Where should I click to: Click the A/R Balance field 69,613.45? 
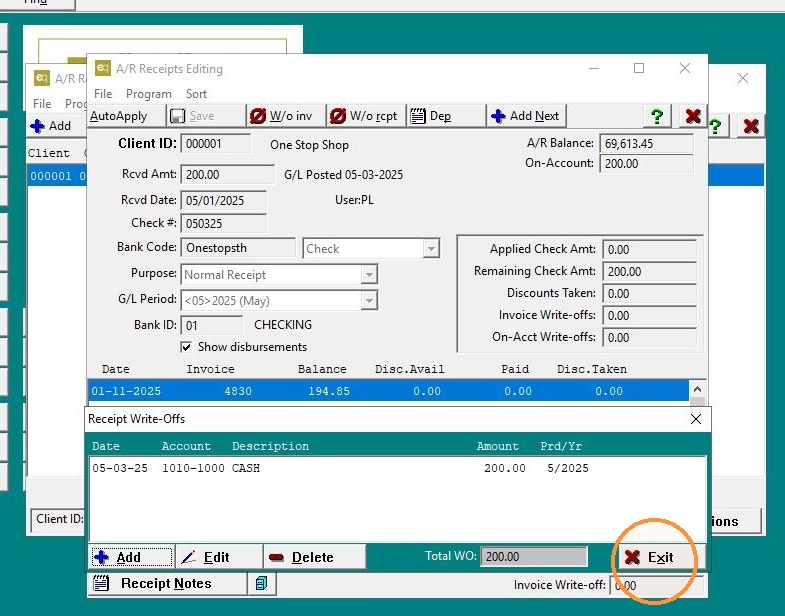(x=646, y=144)
